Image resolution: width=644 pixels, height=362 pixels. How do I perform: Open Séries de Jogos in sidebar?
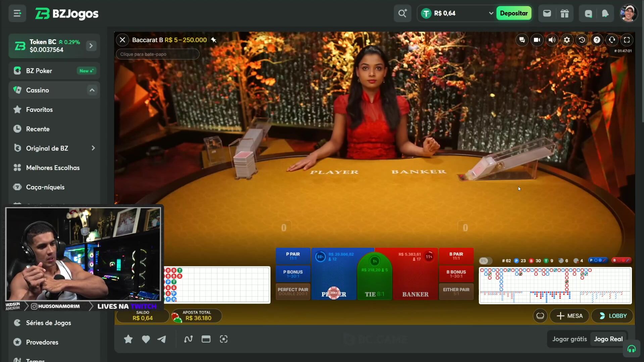coord(54,323)
